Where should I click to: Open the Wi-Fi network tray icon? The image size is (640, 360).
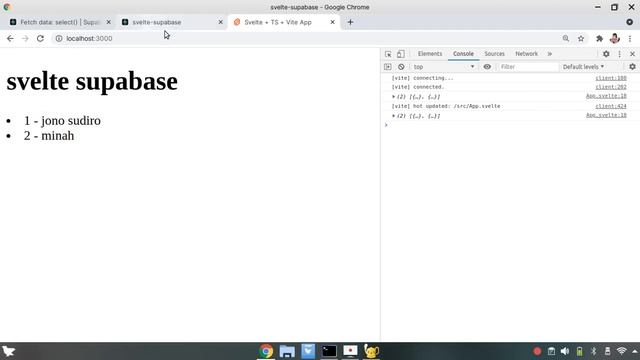621,351
